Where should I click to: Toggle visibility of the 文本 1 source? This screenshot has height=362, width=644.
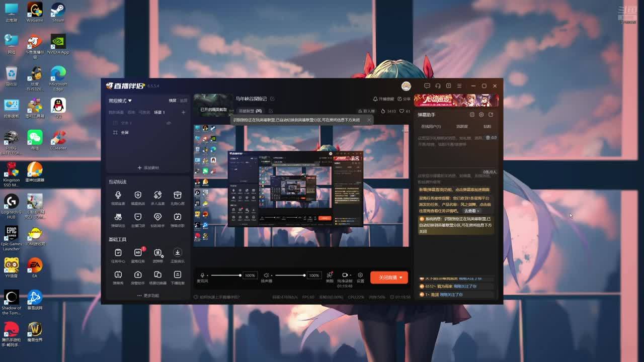click(169, 123)
